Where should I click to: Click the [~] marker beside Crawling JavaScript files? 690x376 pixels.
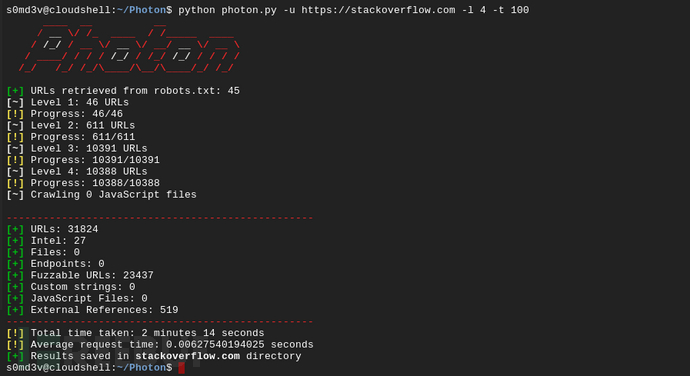15,195
